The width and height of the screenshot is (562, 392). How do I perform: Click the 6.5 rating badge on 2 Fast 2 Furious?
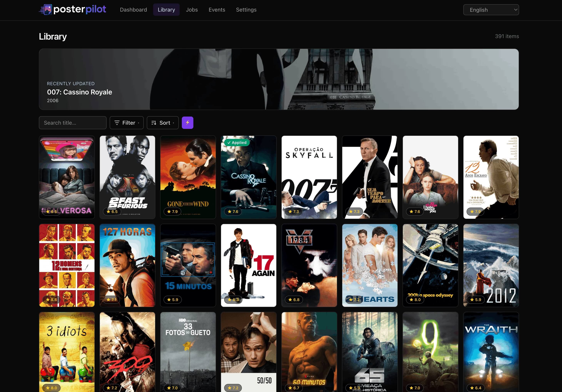point(112,211)
